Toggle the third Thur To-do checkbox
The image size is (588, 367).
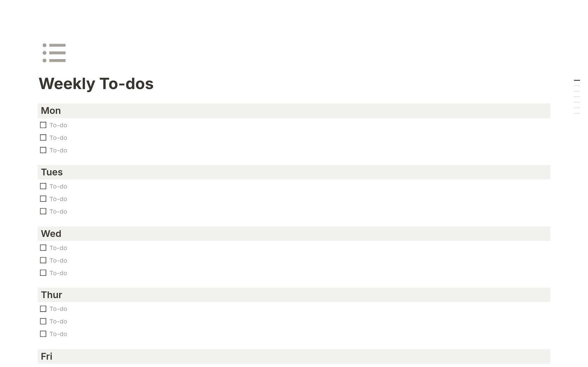[43, 334]
